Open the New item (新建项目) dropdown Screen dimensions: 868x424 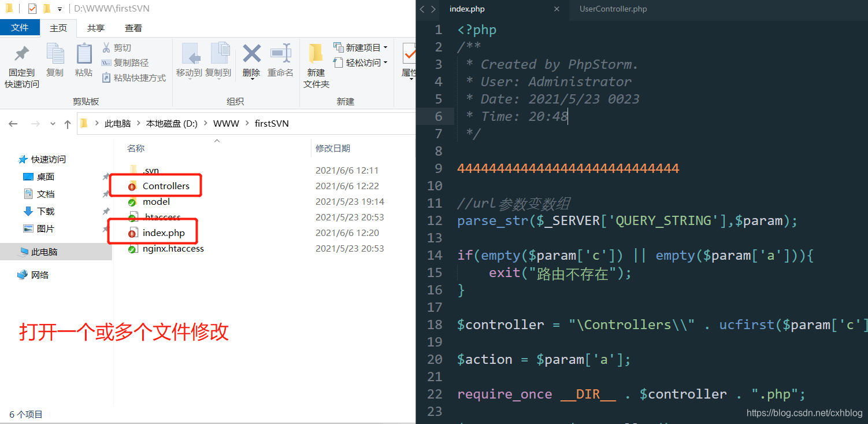point(360,47)
